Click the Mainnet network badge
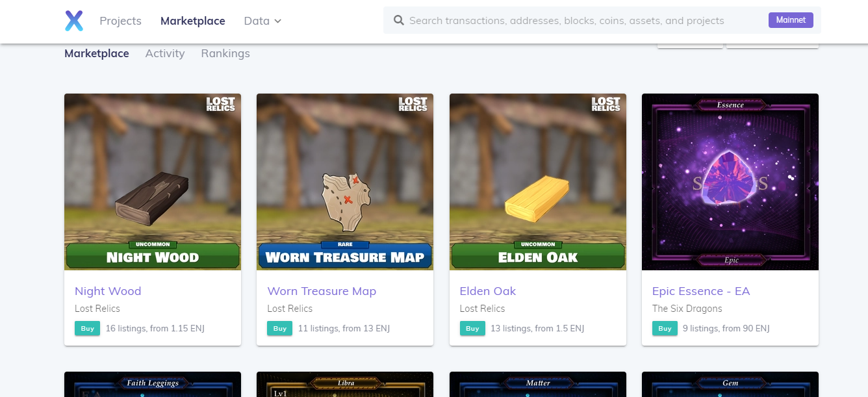The image size is (868, 397). [791, 20]
